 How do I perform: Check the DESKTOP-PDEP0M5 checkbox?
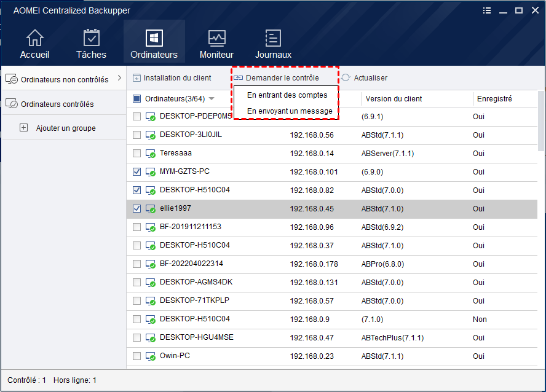(x=137, y=117)
